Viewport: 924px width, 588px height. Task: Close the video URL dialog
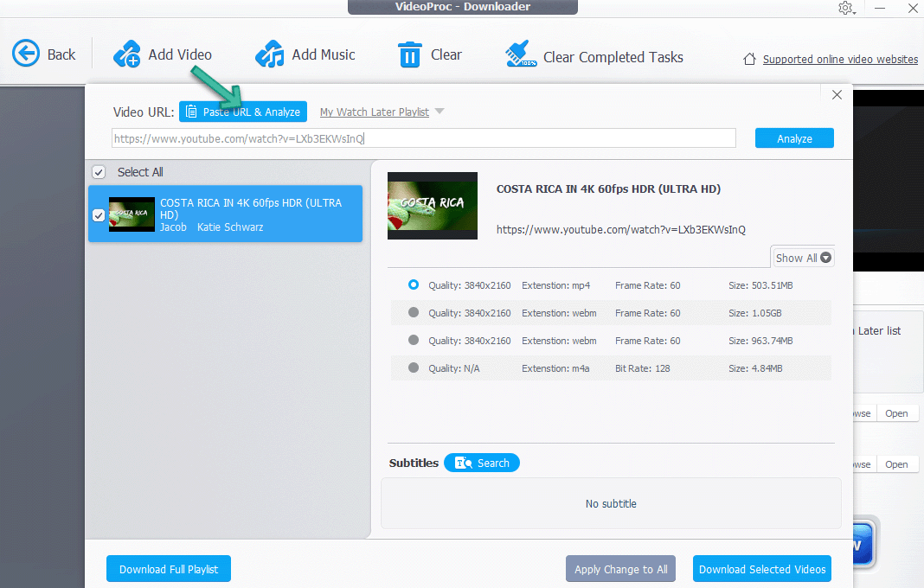coord(837,95)
